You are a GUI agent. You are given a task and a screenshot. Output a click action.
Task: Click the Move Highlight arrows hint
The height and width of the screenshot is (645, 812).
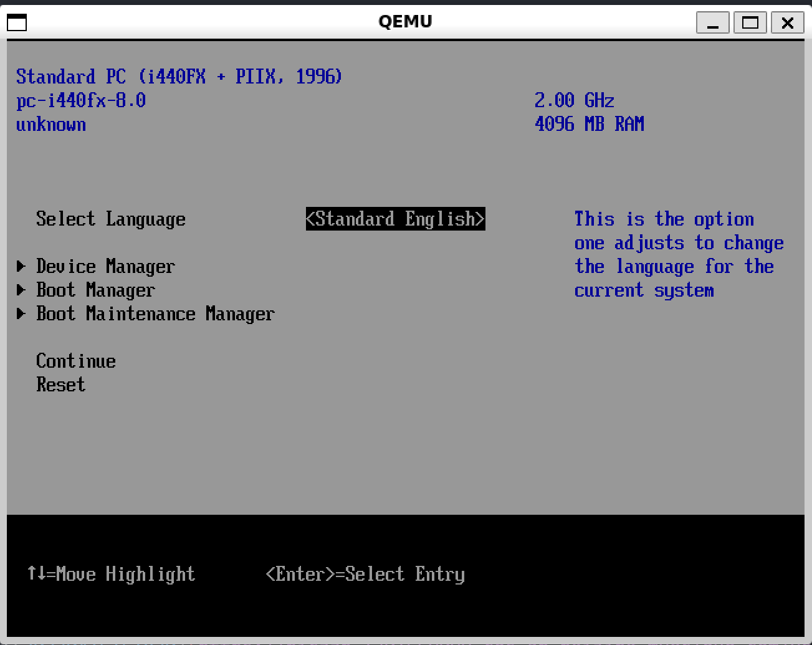point(111,574)
